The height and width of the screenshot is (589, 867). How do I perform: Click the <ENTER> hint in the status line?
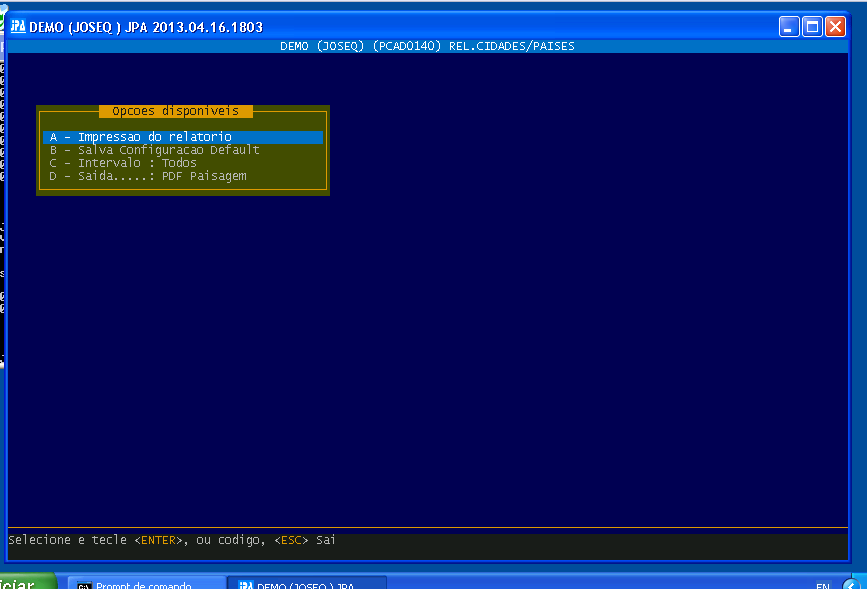point(158,540)
